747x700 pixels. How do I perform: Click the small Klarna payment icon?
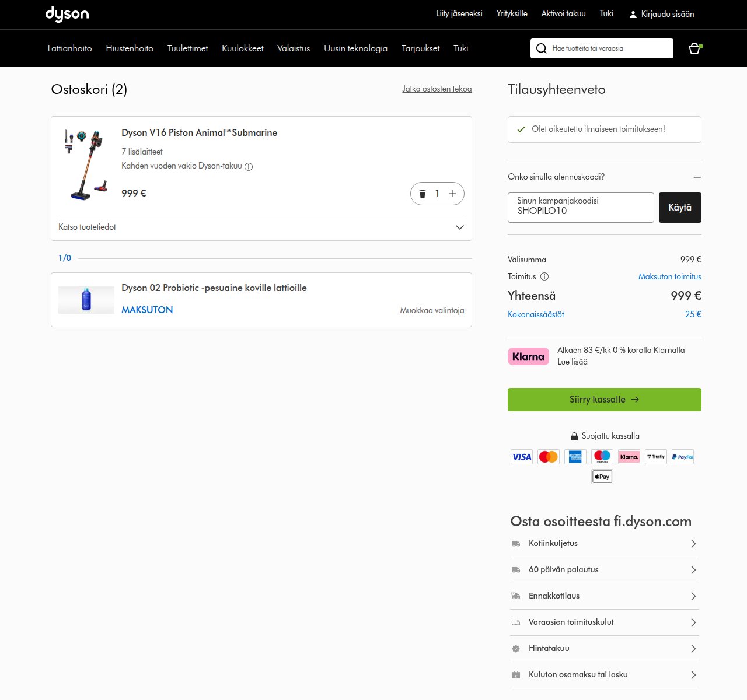(629, 457)
